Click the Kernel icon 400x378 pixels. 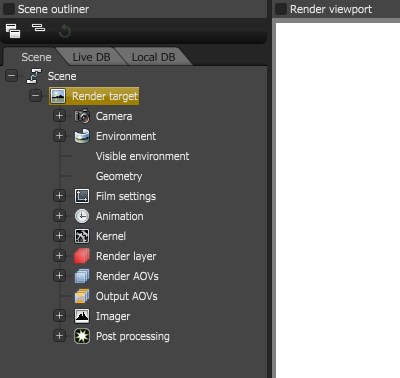point(82,236)
